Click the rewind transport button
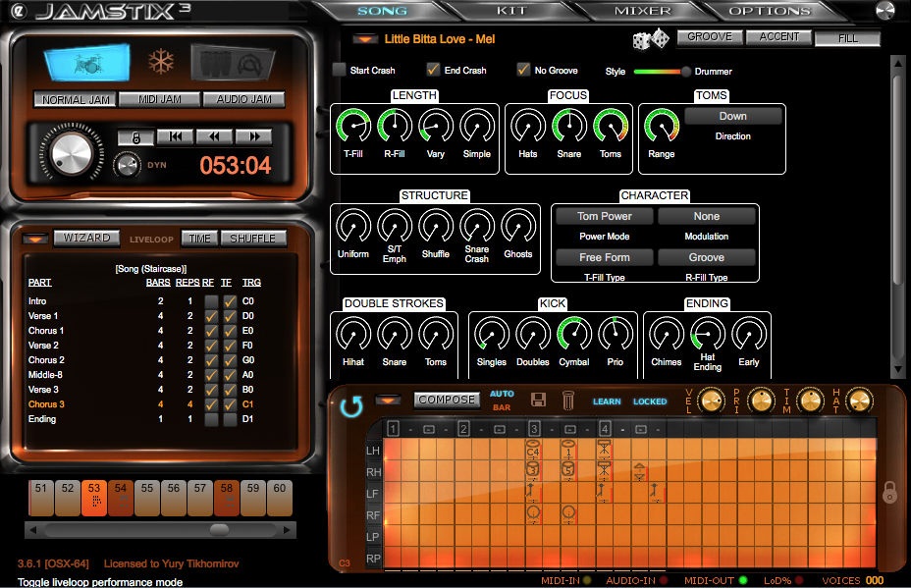 point(214,136)
